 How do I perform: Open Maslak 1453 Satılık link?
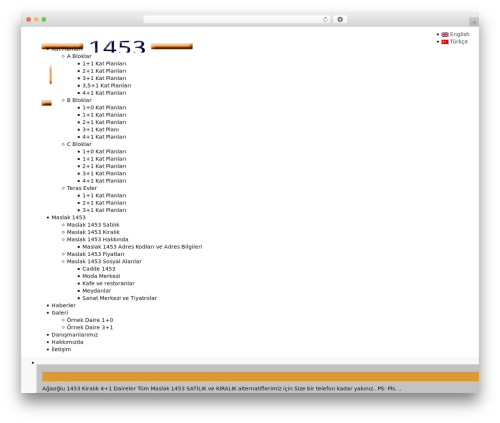(93, 225)
